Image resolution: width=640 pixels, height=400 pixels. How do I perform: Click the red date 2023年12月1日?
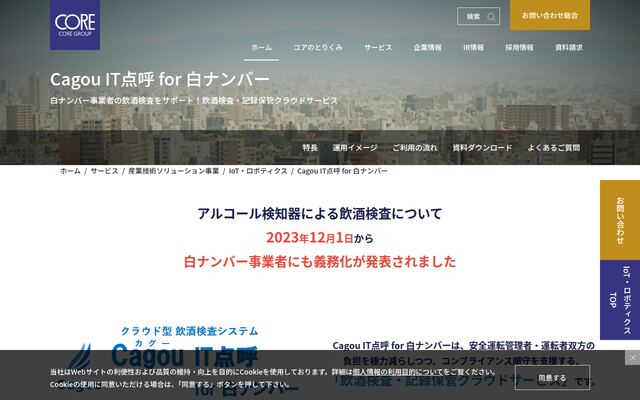pos(309,238)
